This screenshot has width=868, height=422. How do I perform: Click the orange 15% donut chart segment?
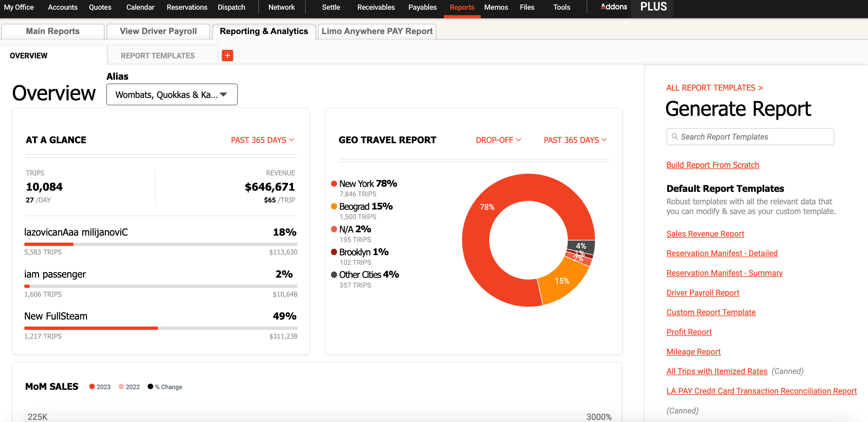point(562,281)
